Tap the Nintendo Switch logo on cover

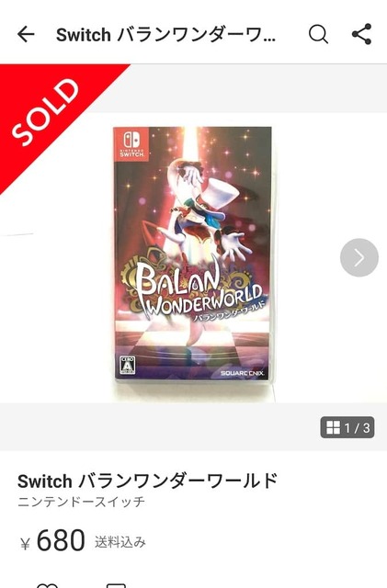point(131,143)
